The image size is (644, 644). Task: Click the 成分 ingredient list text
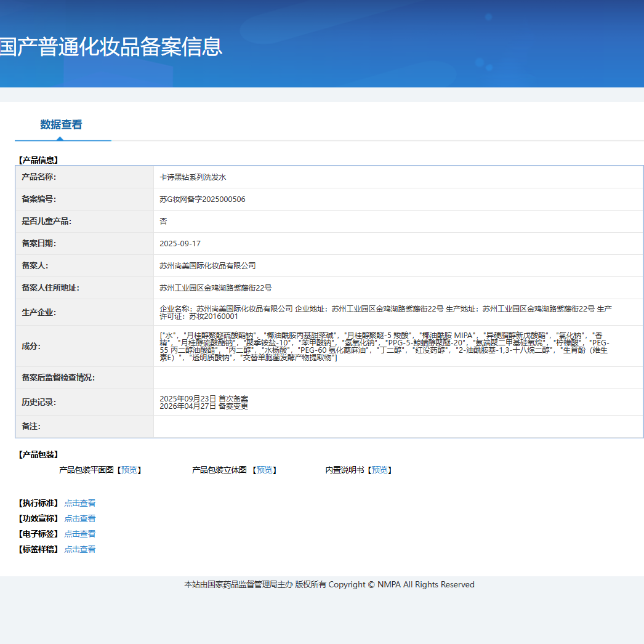tap(384, 347)
